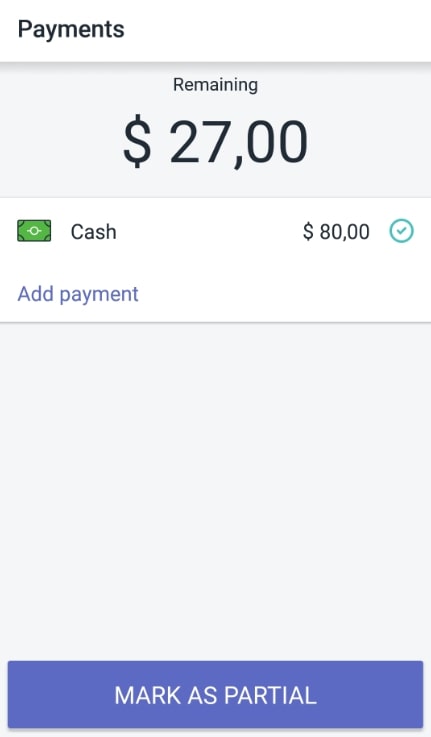Tap the empty space between Cash and amount

[x=209, y=232]
